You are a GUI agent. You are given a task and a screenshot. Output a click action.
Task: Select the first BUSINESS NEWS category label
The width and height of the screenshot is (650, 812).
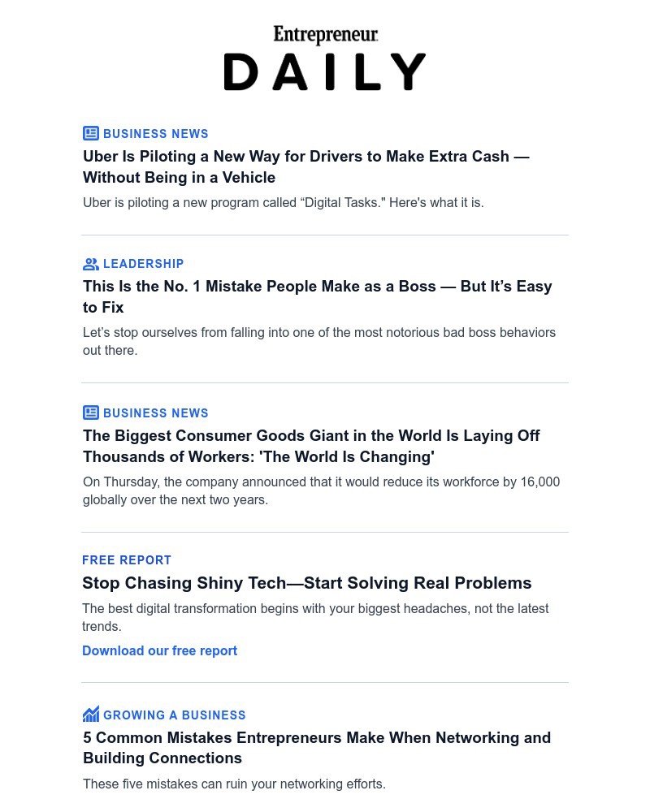[156, 134]
